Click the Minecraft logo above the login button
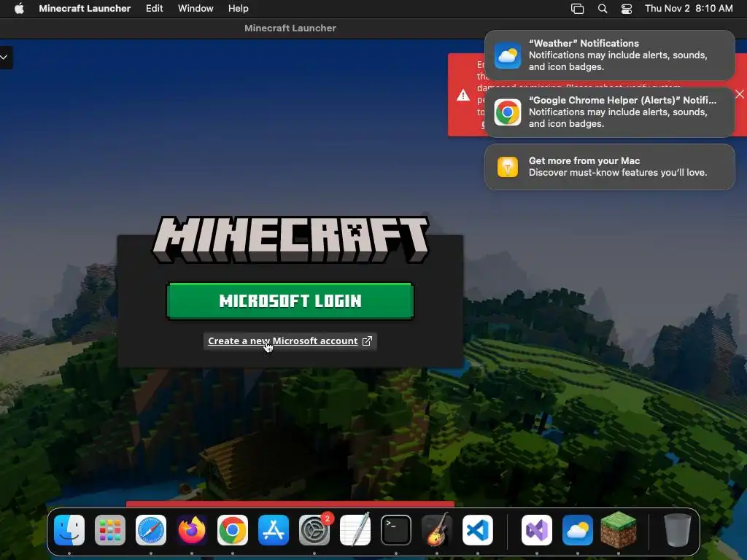 [290, 239]
